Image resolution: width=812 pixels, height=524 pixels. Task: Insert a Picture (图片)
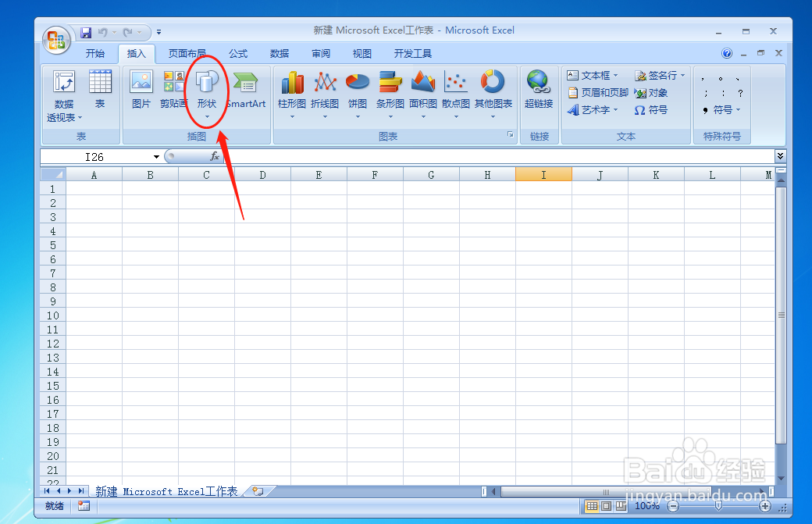pyautogui.click(x=141, y=89)
